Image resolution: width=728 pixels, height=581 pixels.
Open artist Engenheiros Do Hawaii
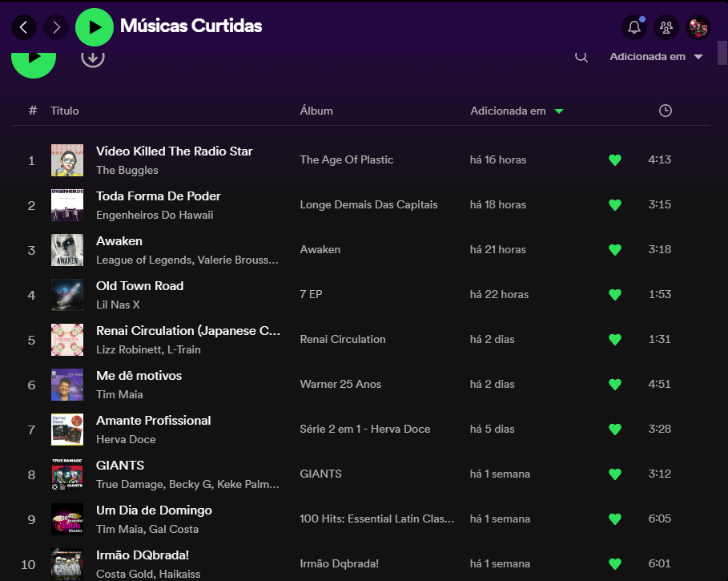click(x=155, y=215)
